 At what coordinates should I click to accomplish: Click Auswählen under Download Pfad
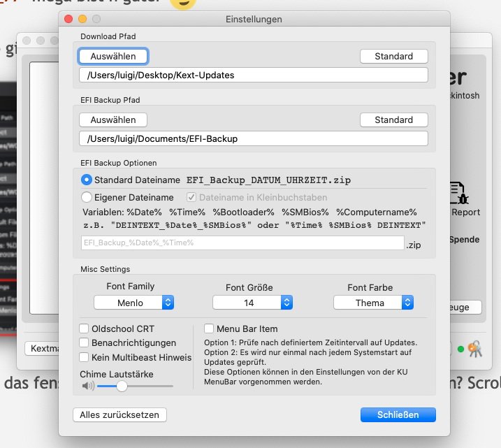[x=113, y=56]
